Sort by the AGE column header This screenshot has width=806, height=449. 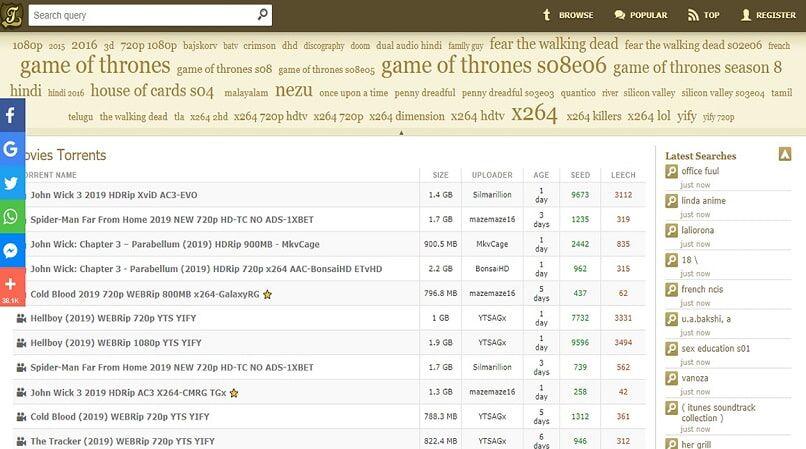[x=541, y=175]
